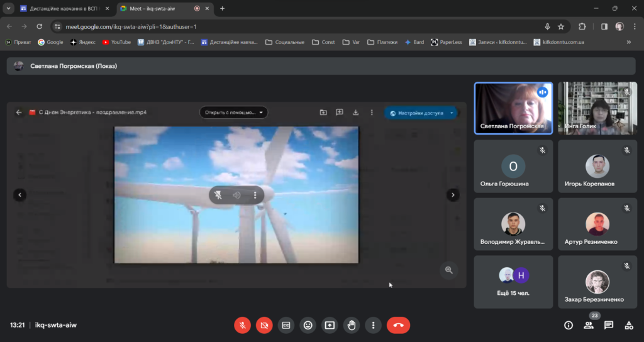Click the Игорь Корепанов participant tile
This screenshot has height=342, width=644.
point(597,166)
